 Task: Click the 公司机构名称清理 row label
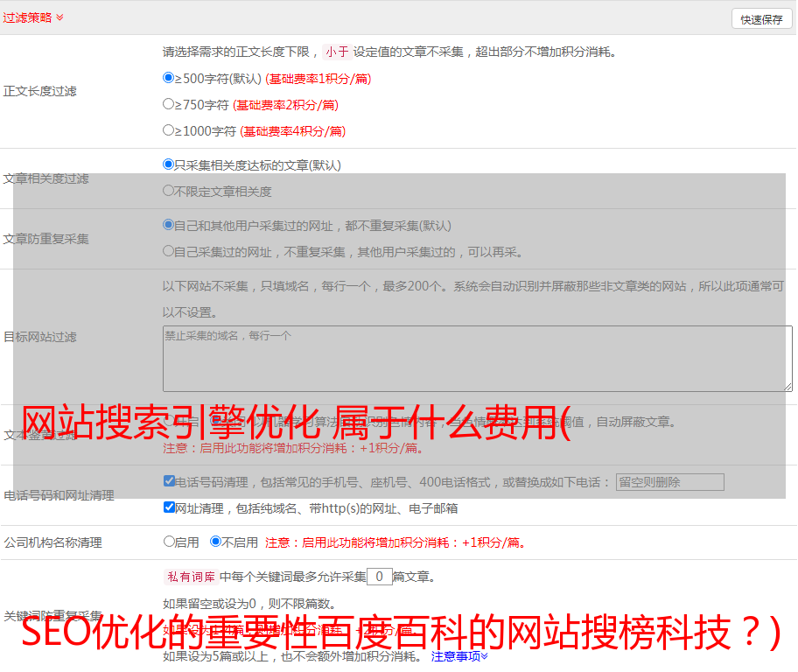pos(52,542)
